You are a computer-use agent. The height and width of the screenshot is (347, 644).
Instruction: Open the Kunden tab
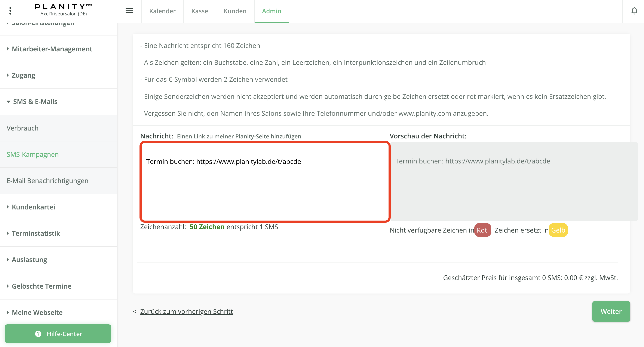point(235,11)
